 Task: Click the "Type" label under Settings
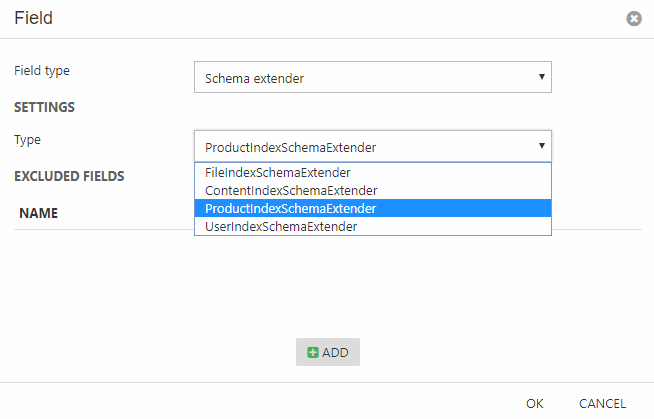click(x=28, y=140)
